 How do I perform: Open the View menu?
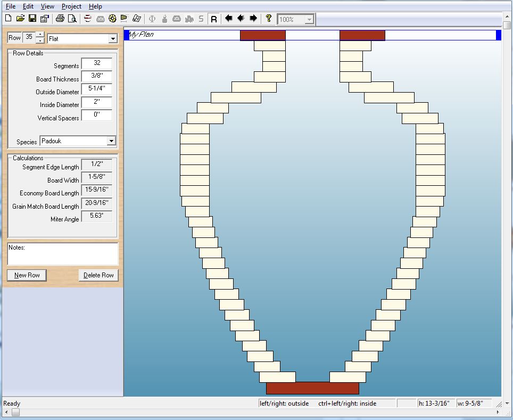tap(47, 6)
